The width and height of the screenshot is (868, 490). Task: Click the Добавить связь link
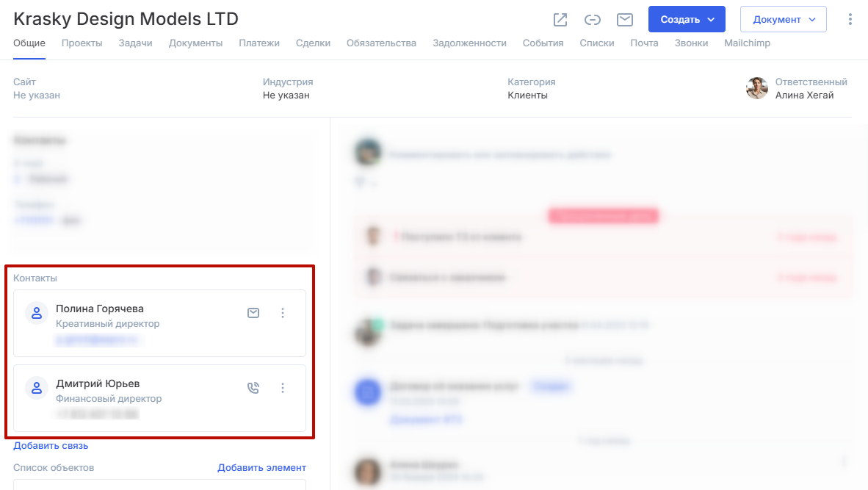coord(51,446)
